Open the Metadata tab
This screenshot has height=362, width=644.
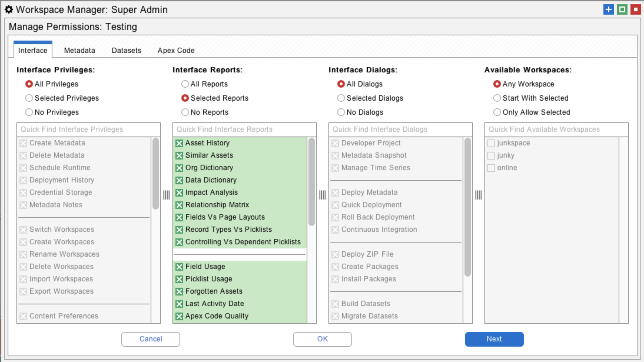point(79,50)
